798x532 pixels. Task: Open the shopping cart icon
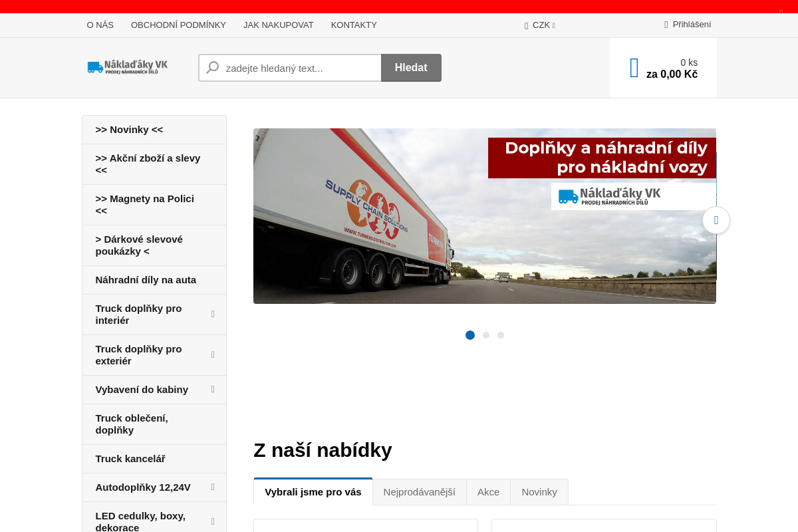pyautogui.click(x=633, y=67)
